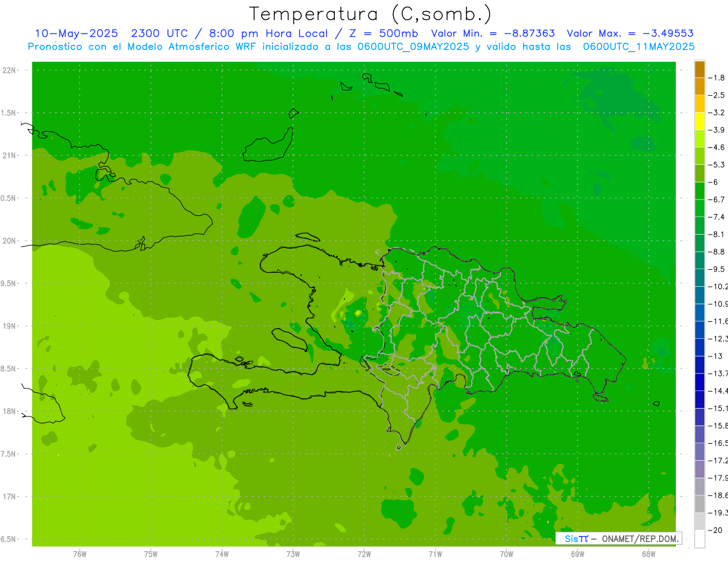Click the "76W" longitude label
The width and height of the screenshot is (728, 562).
79,554
